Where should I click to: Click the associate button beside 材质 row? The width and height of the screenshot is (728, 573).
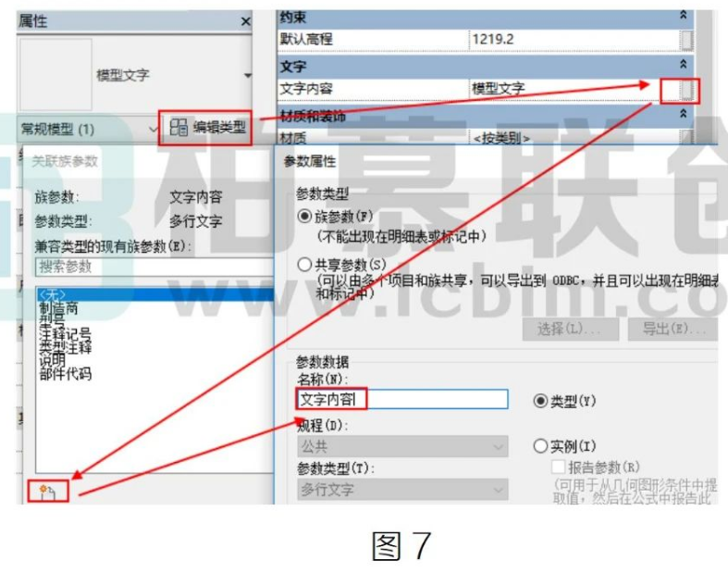coord(687,137)
